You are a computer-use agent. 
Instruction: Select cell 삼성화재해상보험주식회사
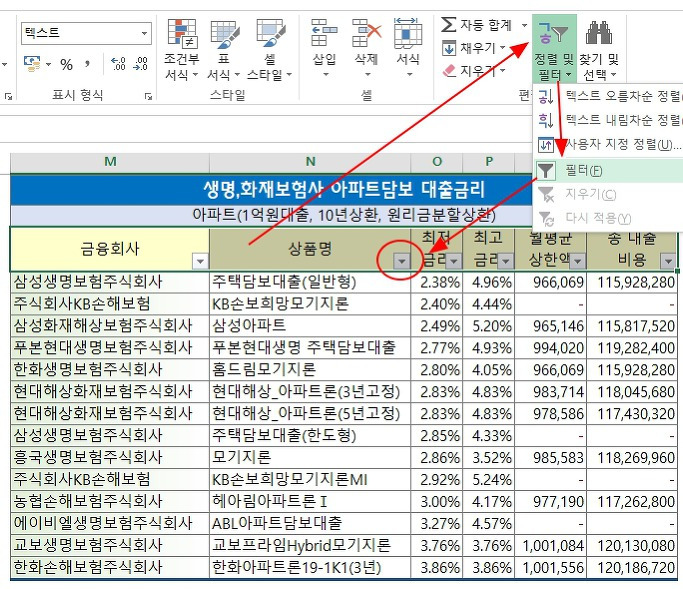coord(110,326)
